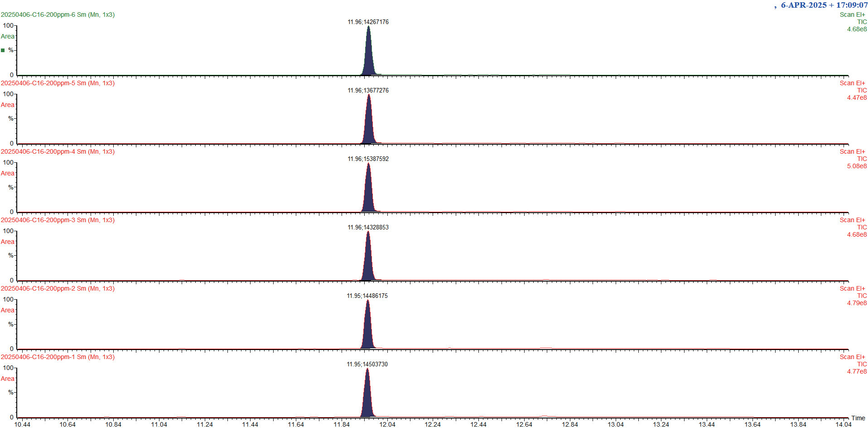This screenshot has height=428, width=868.
Task: Click peak label 11.96;14267176
Action: [x=368, y=22]
